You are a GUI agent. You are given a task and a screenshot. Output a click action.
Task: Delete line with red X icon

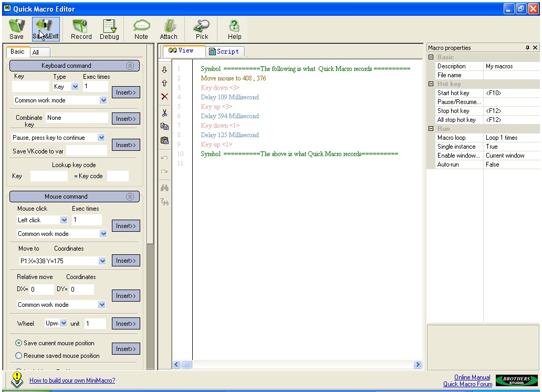[x=164, y=97]
